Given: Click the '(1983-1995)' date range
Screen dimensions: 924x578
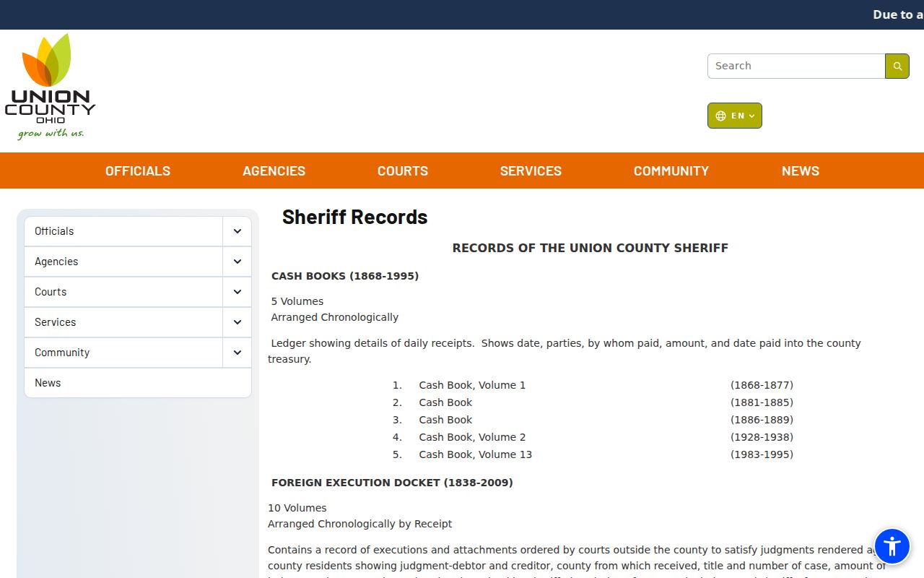Looking at the screenshot, I should (x=762, y=454).
